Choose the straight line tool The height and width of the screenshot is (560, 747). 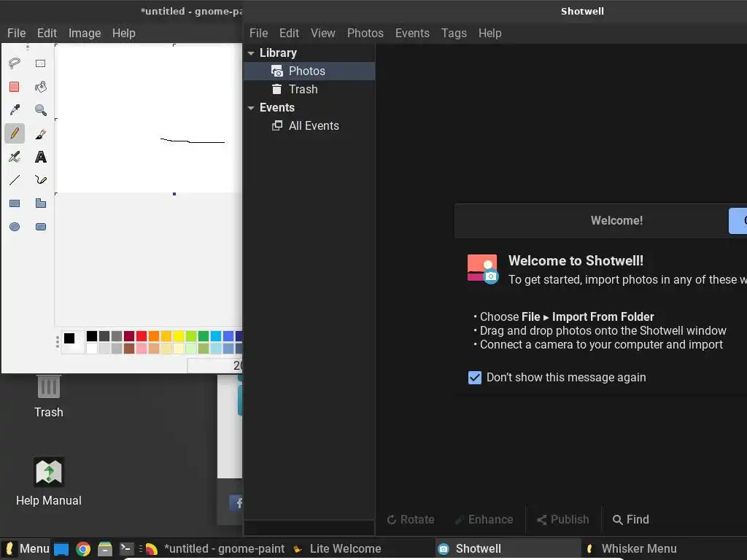point(15,180)
